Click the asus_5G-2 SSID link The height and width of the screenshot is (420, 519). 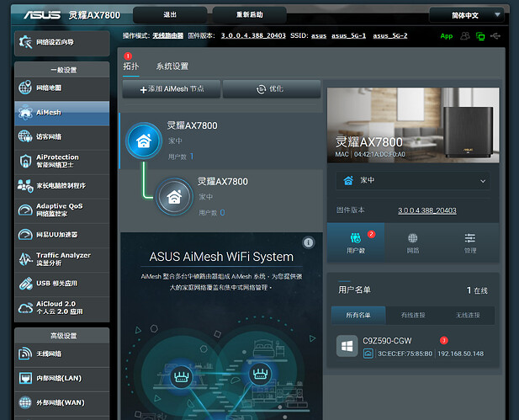390,36
